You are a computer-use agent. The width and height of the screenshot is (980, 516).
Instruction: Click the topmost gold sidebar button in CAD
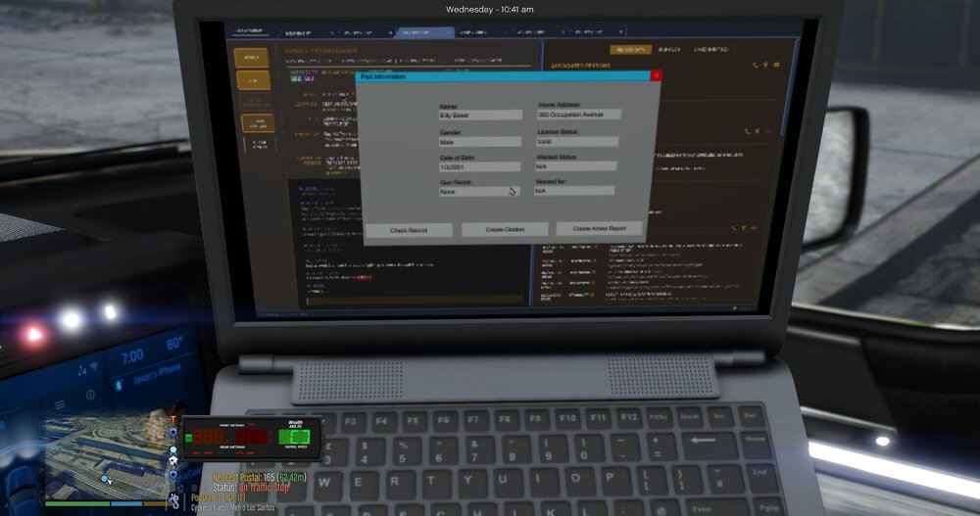(x=251, y=58)
